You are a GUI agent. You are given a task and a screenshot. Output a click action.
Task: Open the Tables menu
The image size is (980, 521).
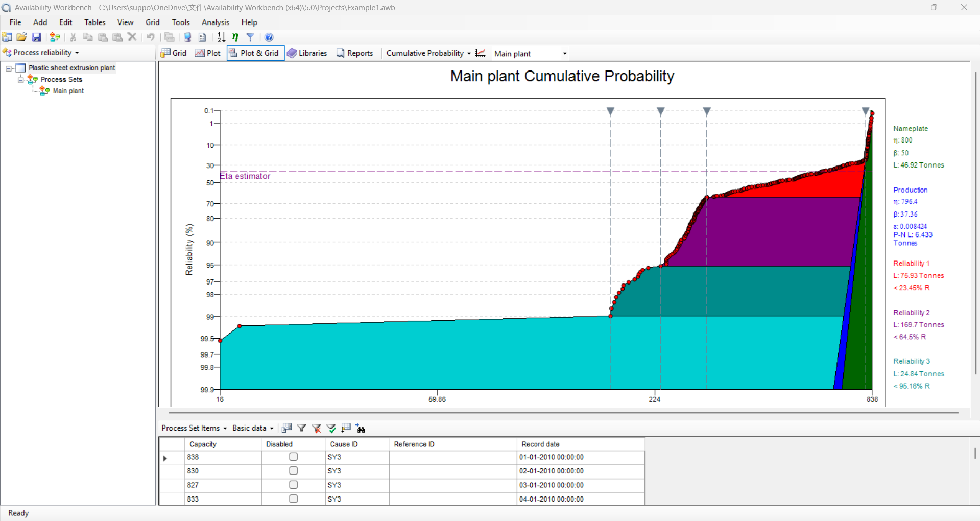pyautogui.click(x=94, y=22)
